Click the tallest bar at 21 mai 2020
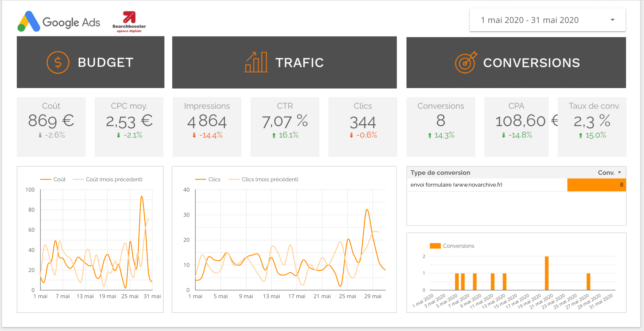Viewport: 644px width, 331px height. [547, 273]
